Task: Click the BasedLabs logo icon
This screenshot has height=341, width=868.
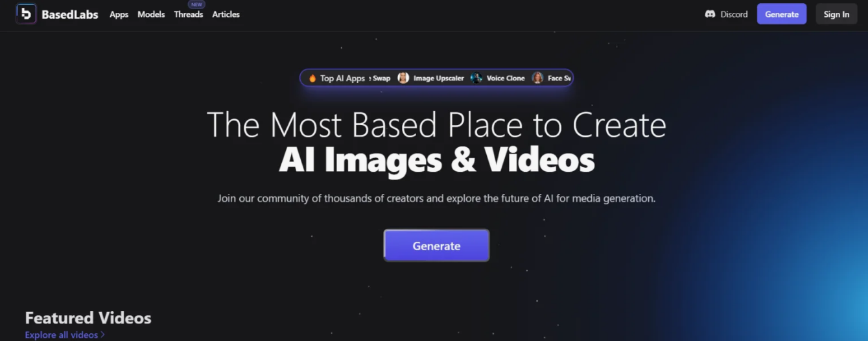Action: point(26,14)
